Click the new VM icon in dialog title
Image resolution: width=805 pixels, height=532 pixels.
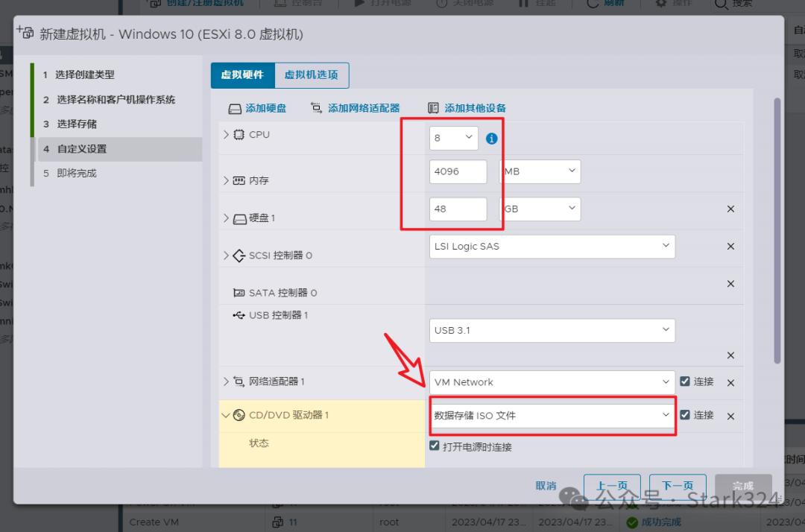(25, 32)
